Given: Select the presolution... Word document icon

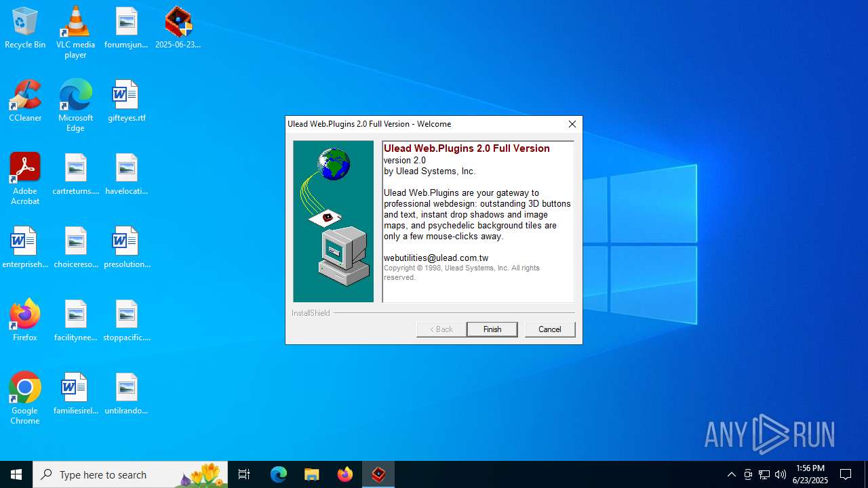Looking at the screenshot, I should pyautogui.click(x=126, y=248).
